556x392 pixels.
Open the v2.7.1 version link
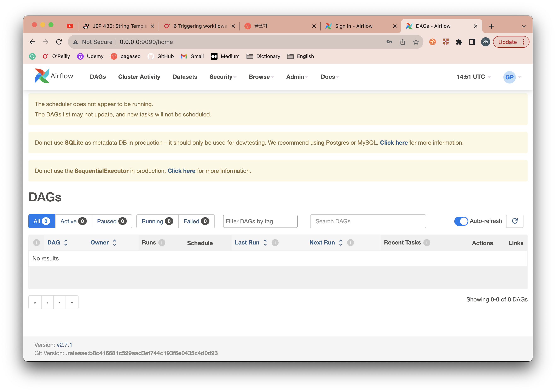point(64,345)
